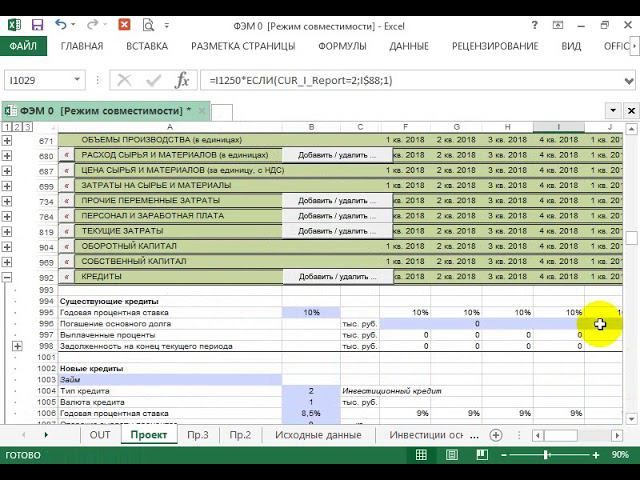
Task: Expand the group at row 671
Action: coord(7,141)
